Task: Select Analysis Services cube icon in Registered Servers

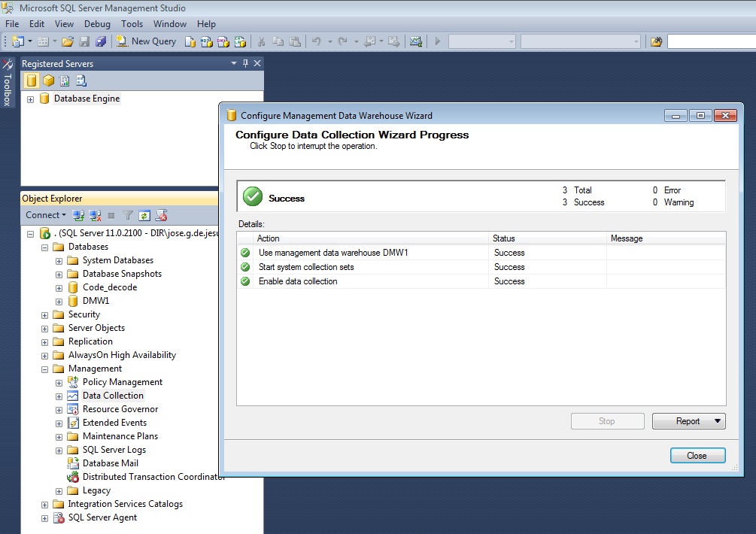Action: 48,80
